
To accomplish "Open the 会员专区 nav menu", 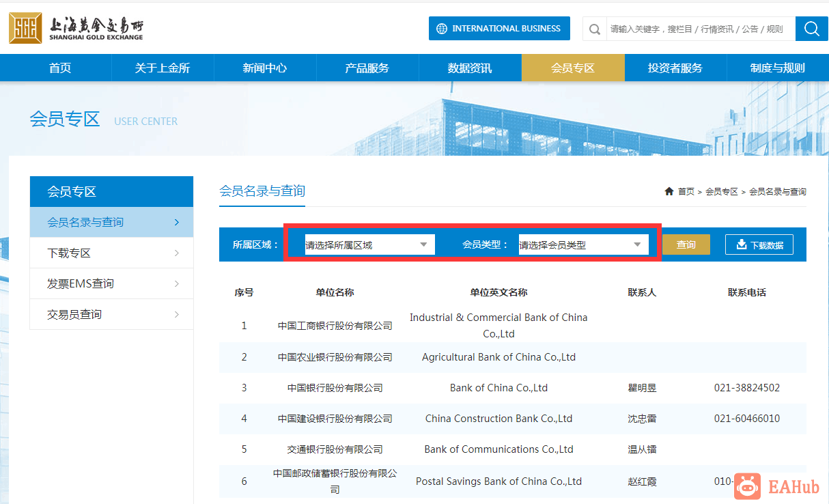I will [x=573, y=68].
